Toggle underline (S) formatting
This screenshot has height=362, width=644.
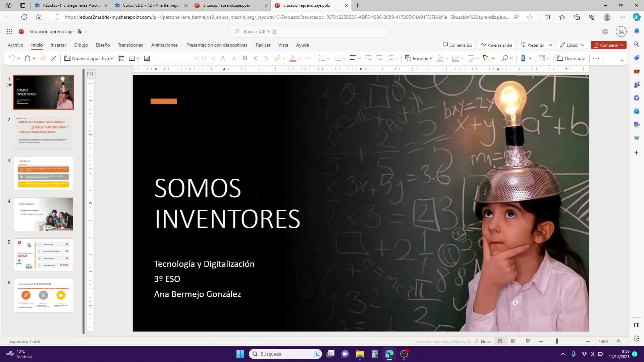[x=266, y=58]
